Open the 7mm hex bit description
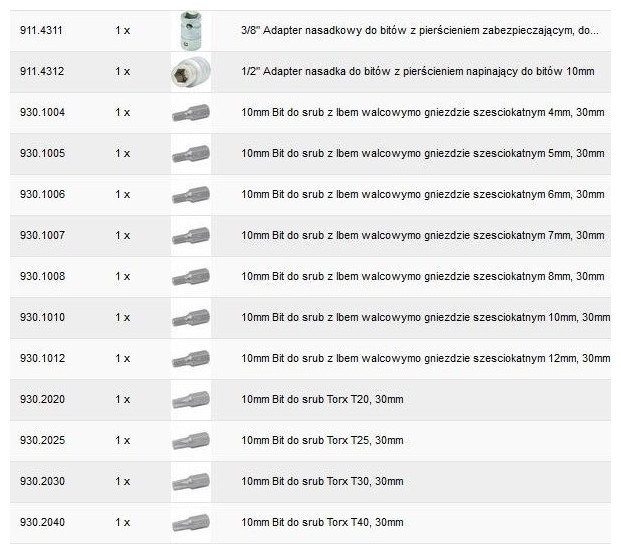The width and height of the screenshot is (621, 554). tap(422, 235)
